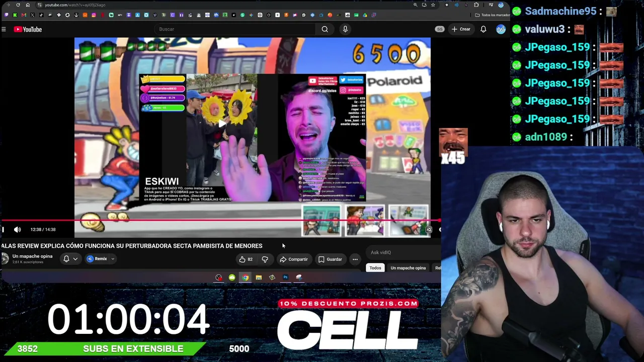Dislike the video with the thumbs down

click(x=265, y=259)
